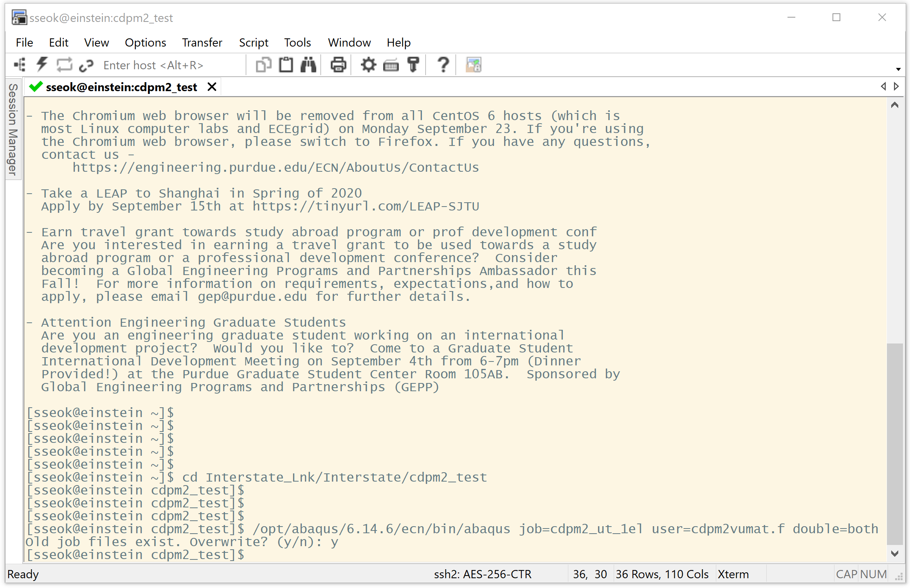Click the Quick Connect lightning icon
910x588 pixels.
tap(42, 65)
